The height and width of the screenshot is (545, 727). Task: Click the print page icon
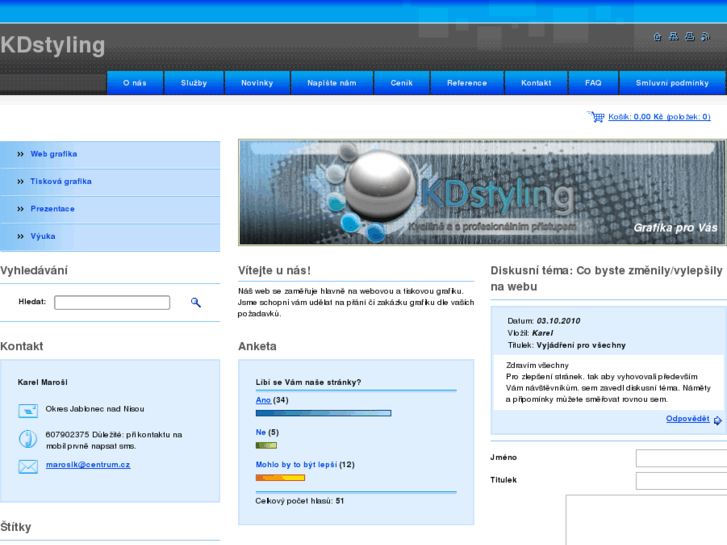point(690,37)
